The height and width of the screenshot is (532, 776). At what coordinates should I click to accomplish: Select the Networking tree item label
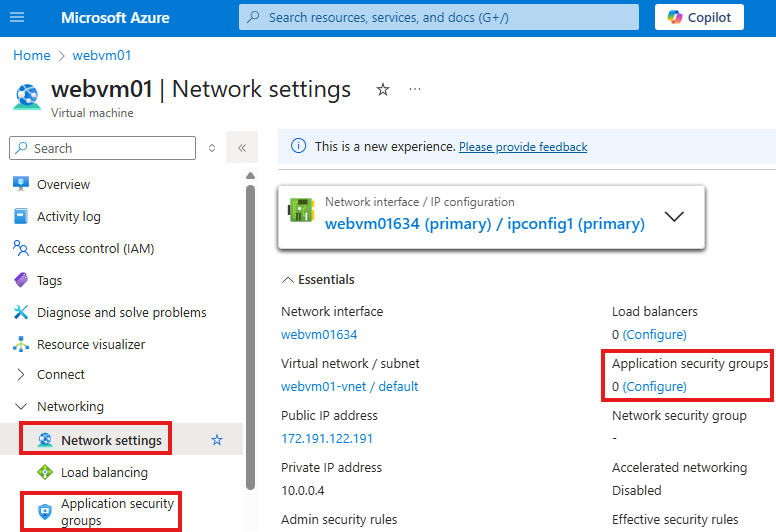[x=70, y=406]
